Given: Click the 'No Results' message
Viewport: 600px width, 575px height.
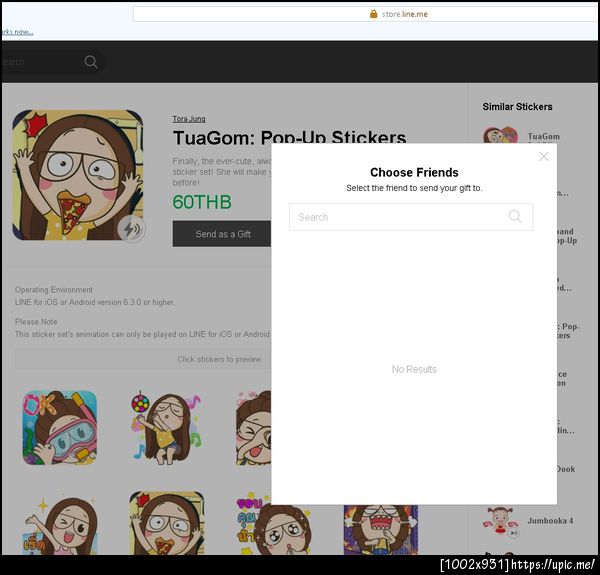Looking at the screenshot, I should pyautogui.click(x=414, y=369).
